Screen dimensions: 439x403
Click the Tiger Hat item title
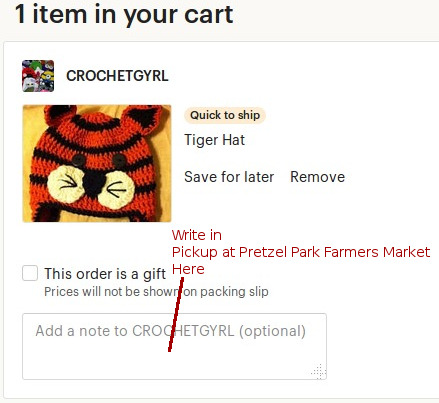(215, 140)
